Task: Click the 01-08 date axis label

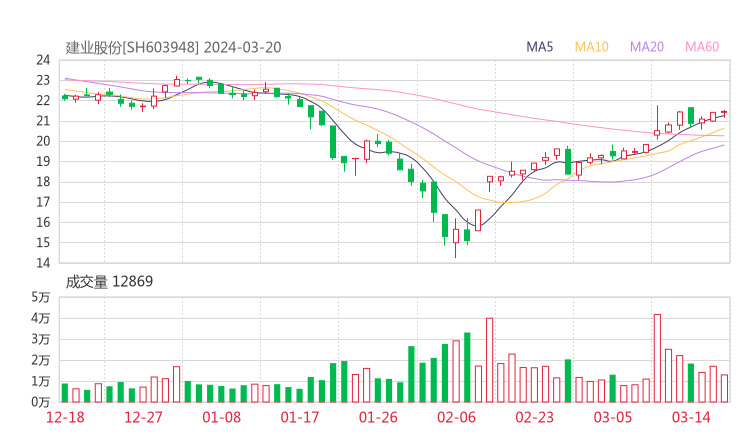Action: tap(221, 417)
